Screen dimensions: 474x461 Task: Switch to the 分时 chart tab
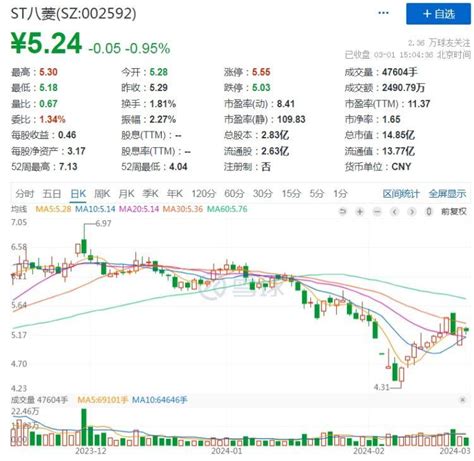25,194
